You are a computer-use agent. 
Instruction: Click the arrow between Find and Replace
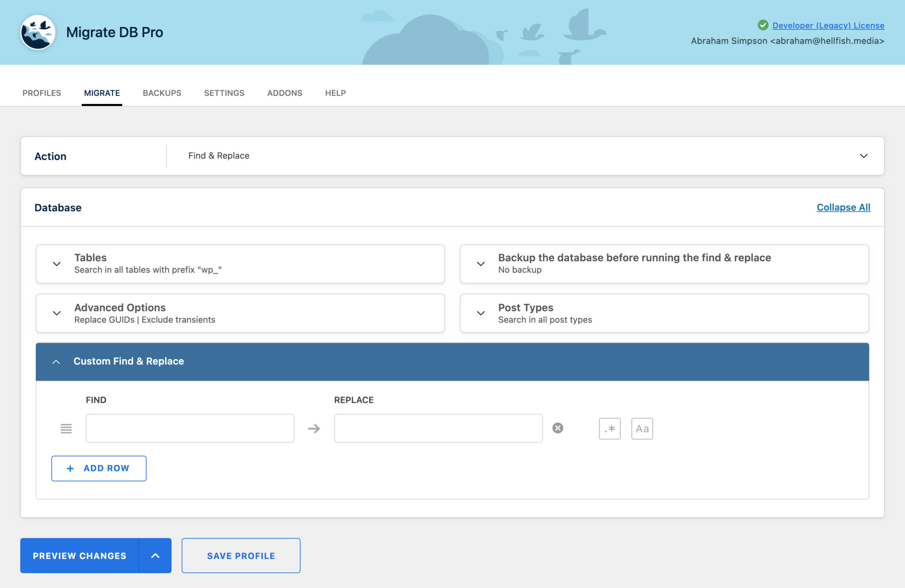(314, 428)
